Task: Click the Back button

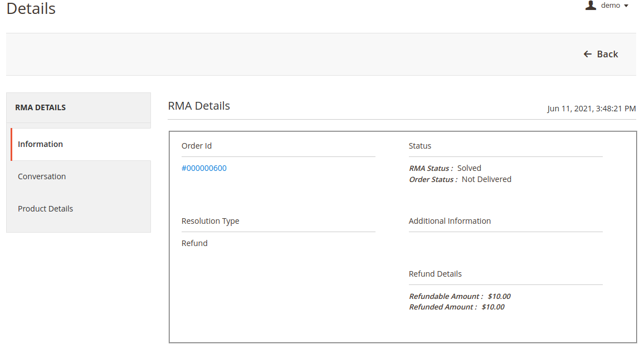Action: coord(607,54)
